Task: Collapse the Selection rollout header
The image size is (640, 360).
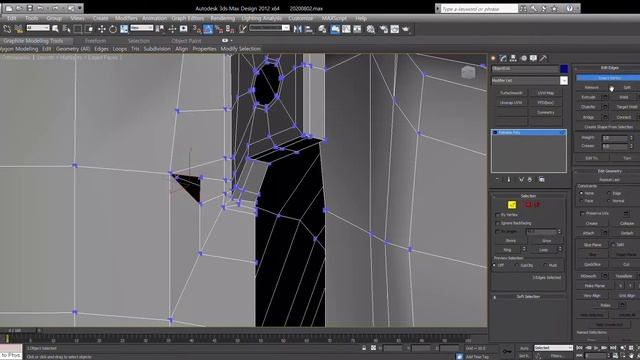Action: [529, 196]
